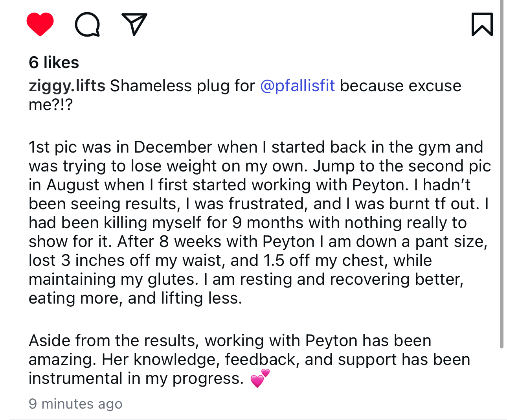The width and height of the screenshot is (507, 420).
Task: Share post using the paper plane icon
Action: tap(134, 24)
